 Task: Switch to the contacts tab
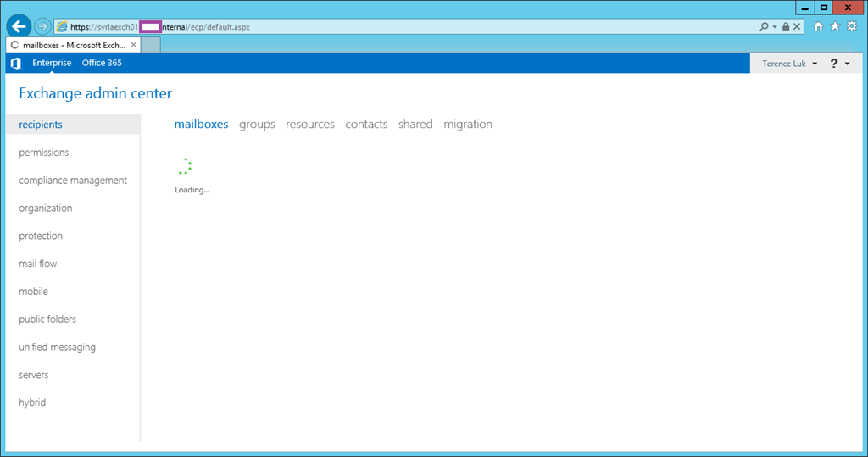366,124
